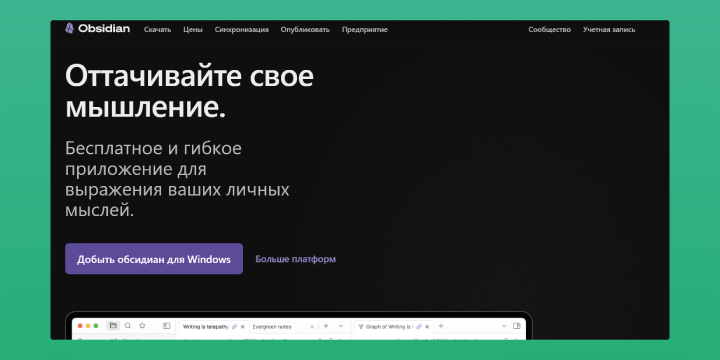
Task: Click the link icon on Graph tab
Action: coord(418,326)
